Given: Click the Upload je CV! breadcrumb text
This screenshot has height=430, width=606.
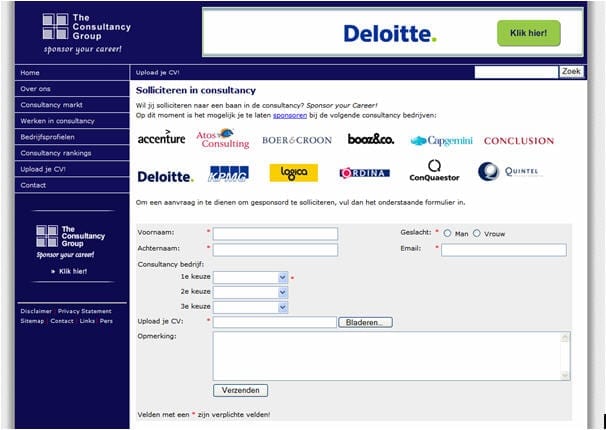Looking at the screenshot, I should pyautogui.click(x=157, y=73).
